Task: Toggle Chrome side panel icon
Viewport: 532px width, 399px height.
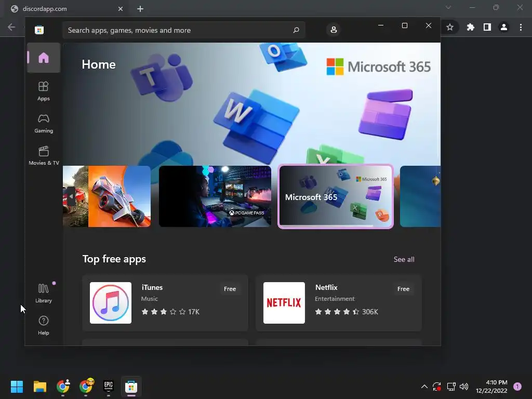Action: 487,27
